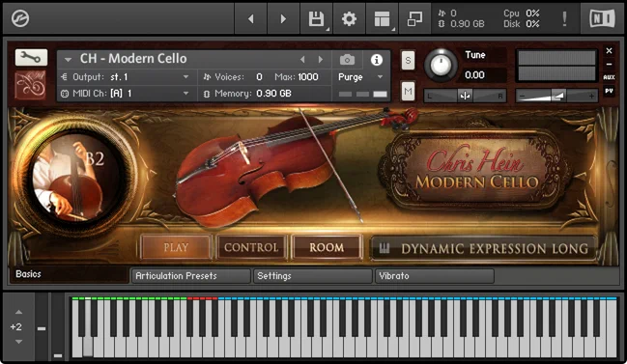Screen dimensions: 627x364
Task: Show instrument info with the i icon
Action: pos(376,60)
